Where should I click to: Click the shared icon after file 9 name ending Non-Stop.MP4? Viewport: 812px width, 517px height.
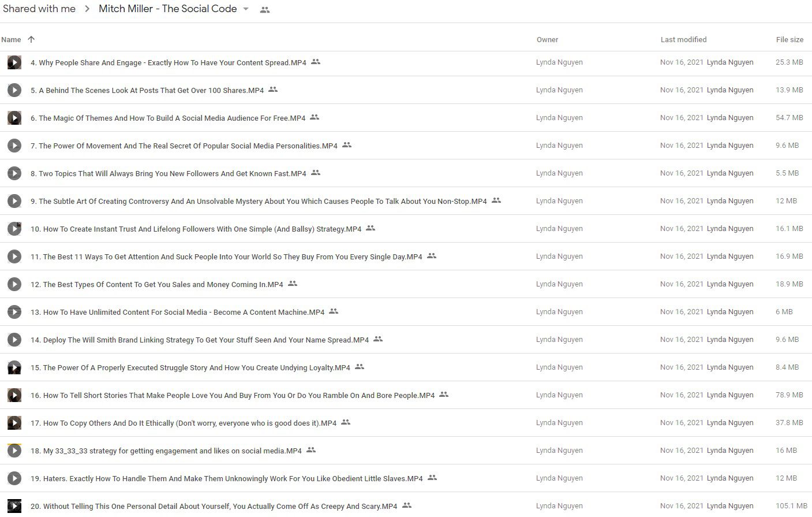pyautogui.click(x=496, y=200)
